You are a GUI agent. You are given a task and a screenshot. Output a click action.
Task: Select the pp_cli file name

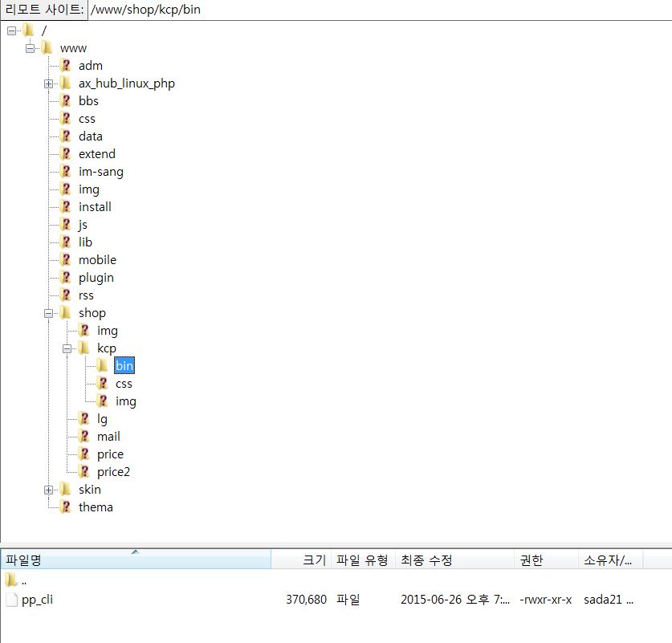37,600
